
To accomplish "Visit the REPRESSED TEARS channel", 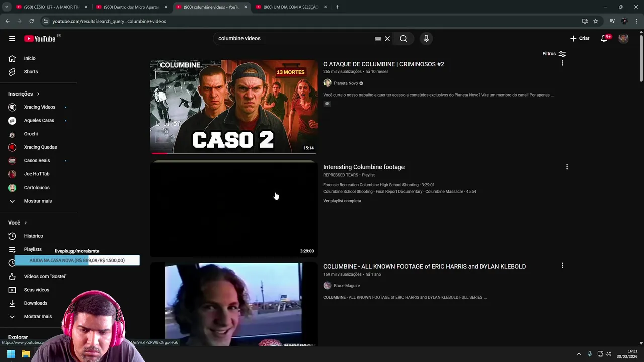I will click(341, 175).
